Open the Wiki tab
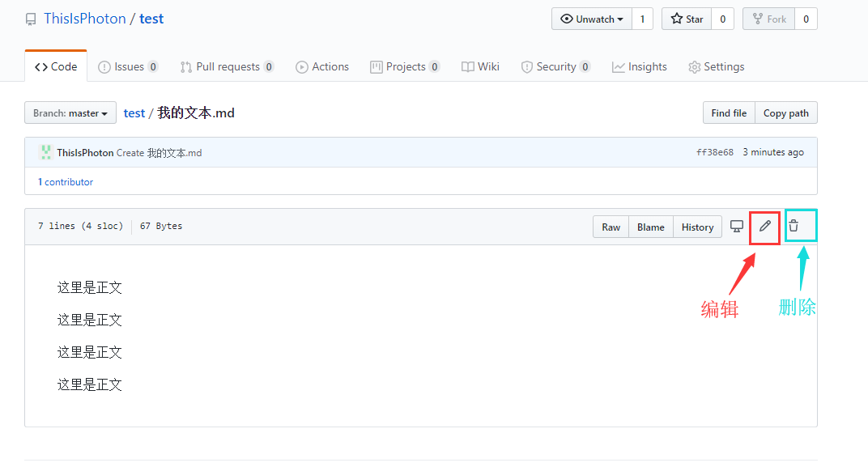Screen dimensions: 868x467 click(x=480, y=66)
